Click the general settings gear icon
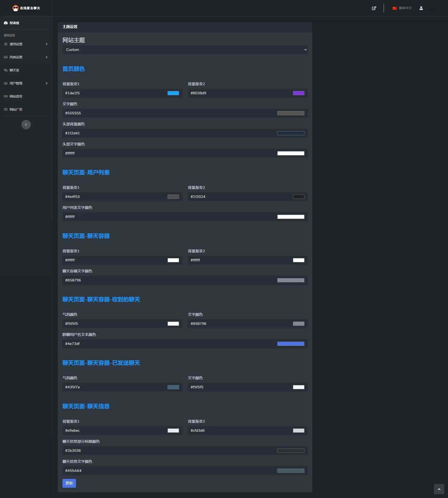 click(6, 44)
